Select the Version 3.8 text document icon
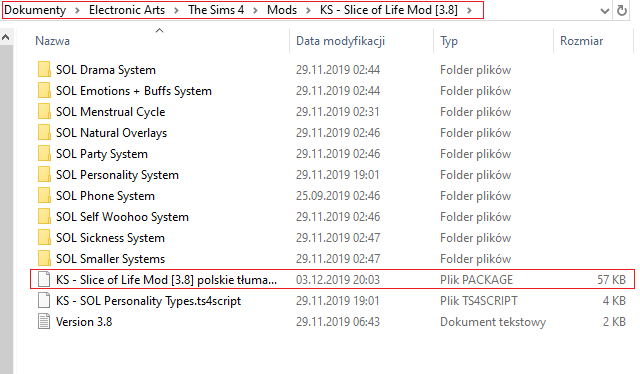This screenshot has height=374, width=640. [44, 322]
